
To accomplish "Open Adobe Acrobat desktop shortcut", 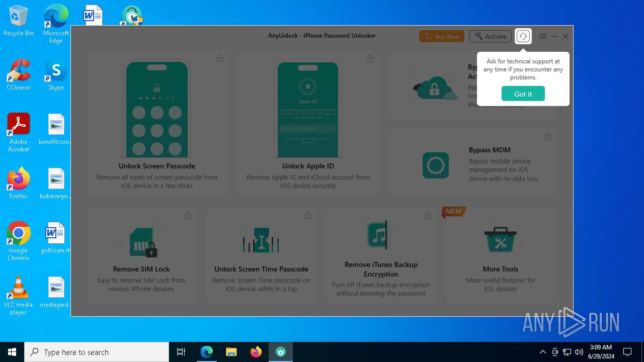I will pyautogui.click(x=19, y=133).
